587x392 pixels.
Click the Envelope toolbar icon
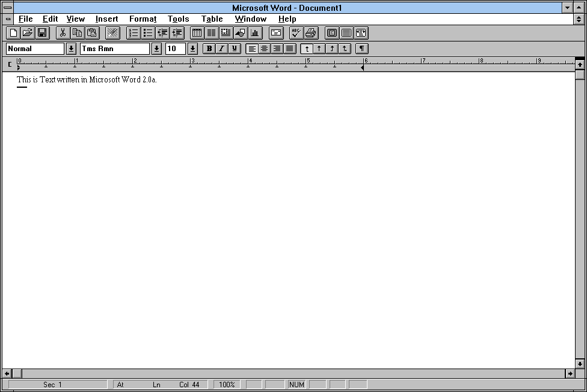(276, 33)
